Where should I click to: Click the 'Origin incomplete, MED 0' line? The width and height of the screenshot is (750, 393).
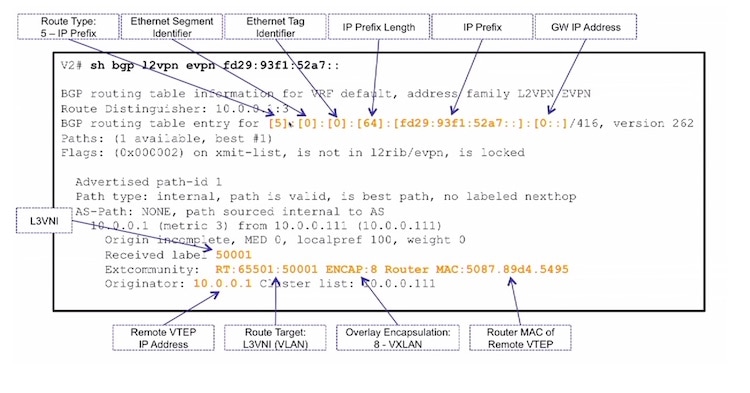point(285,240)
